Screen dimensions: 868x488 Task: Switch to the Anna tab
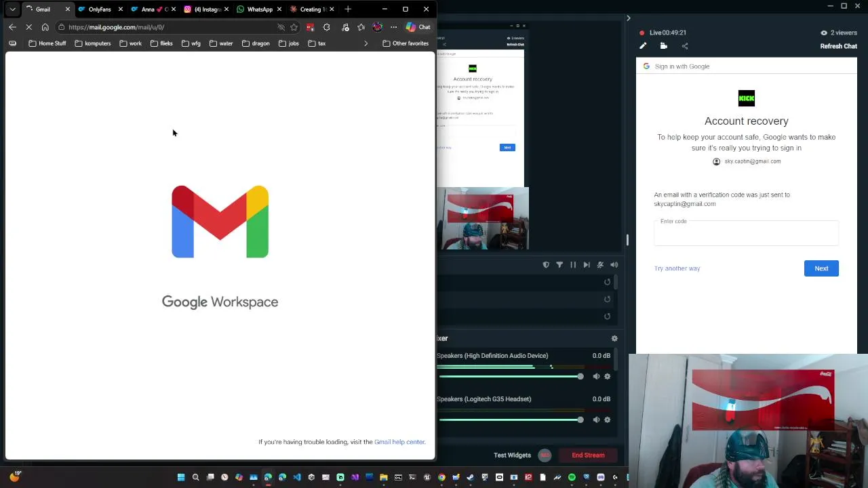coord(153,9)
